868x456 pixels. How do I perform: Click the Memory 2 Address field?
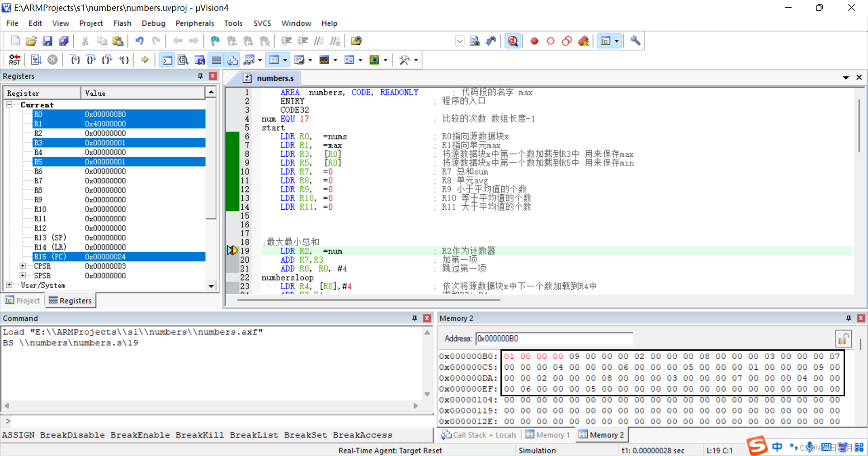pos(554,338)
